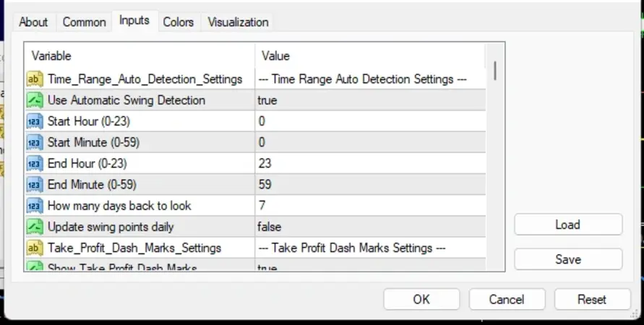This screenshot has height=325, width=644.
Task: Go to the Colors tab
Action: pos(179,22)
